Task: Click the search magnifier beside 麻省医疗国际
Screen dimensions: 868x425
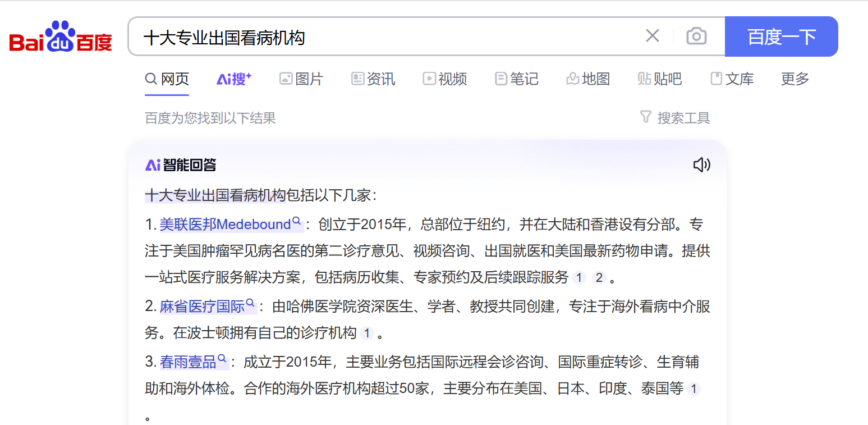Action: 251,304
